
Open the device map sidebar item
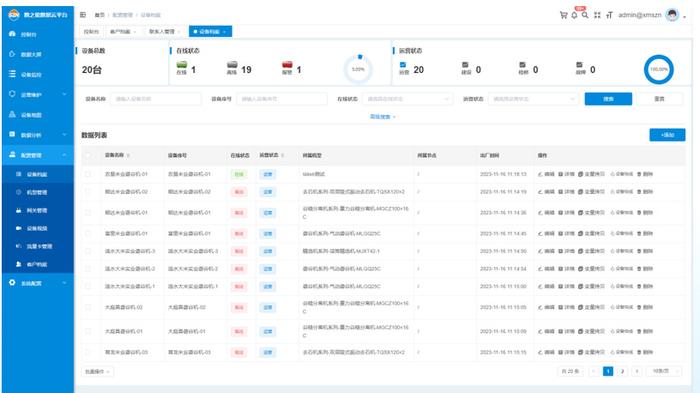(38, 115)
